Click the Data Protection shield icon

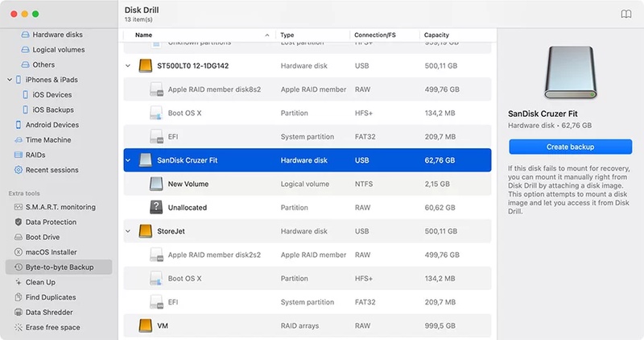coord(19,222)
